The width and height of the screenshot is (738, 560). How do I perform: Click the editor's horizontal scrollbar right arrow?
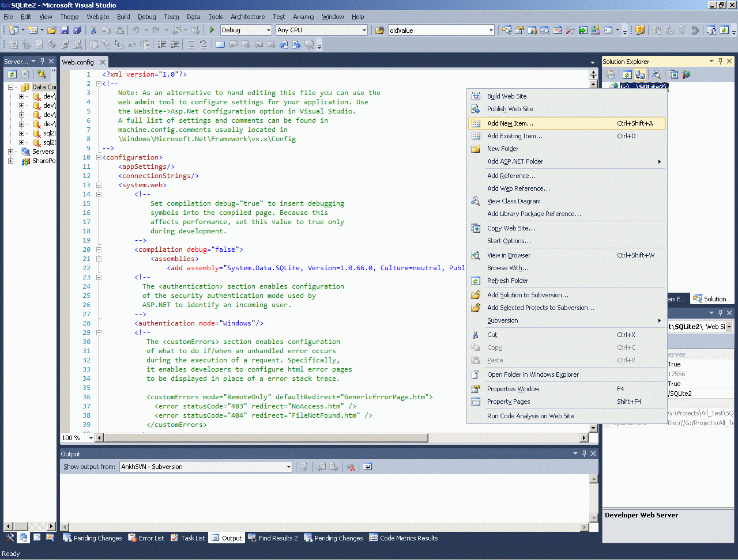pyautogui.click(x=584, y=438)
